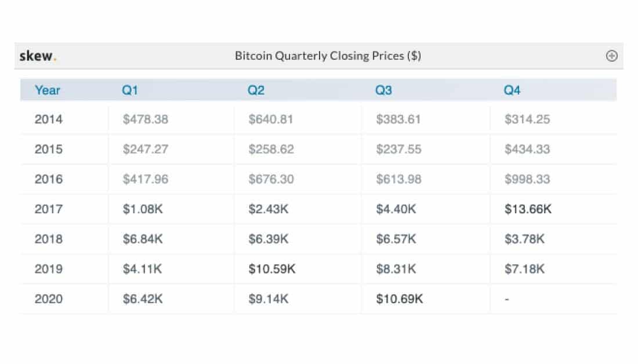Click the $237.55 cell in 2015 Q3
Image resolution: width=638 pixels, height=364 pixels.
pyautogui.click(x=398, y=150)
